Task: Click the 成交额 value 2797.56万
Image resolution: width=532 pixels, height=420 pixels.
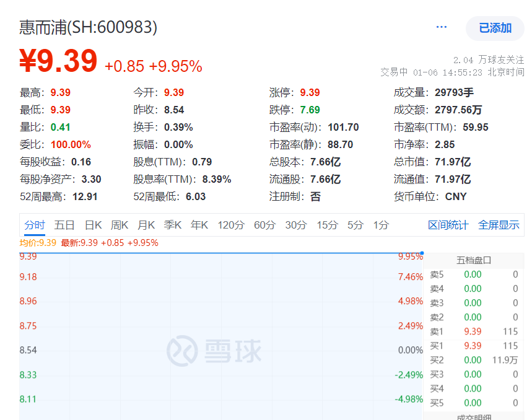Action: tap(458, 110)
